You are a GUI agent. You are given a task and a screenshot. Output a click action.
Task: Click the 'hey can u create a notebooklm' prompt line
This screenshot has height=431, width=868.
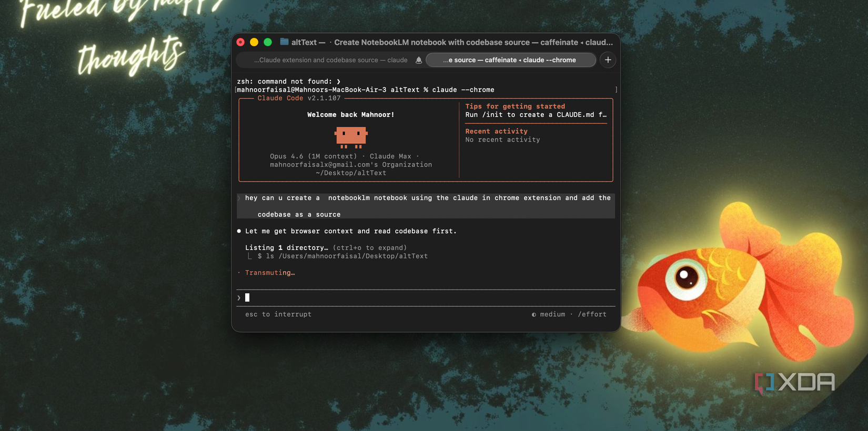coord(428,198)
